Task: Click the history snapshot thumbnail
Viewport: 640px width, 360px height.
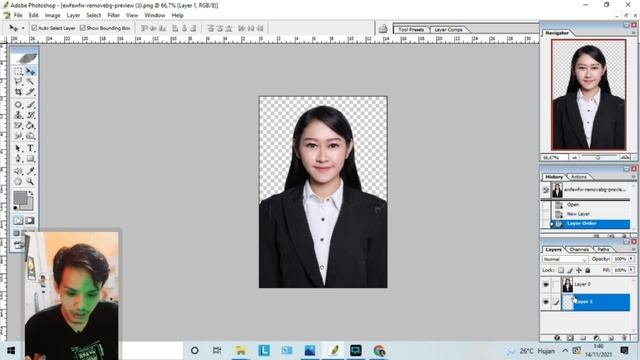Action: 557,190
